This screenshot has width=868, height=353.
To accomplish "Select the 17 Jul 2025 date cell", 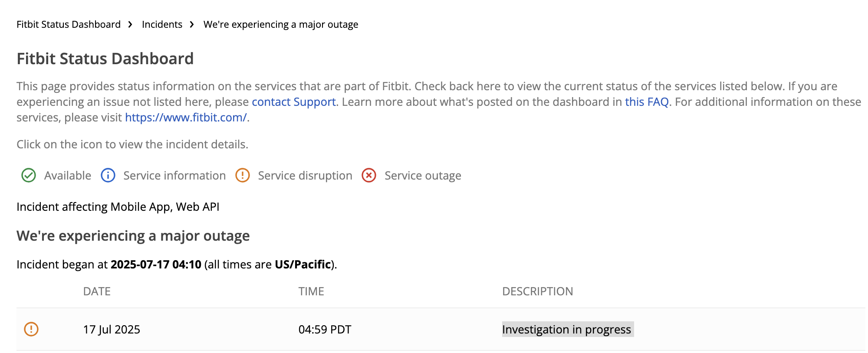I will [x=112, y=330].
